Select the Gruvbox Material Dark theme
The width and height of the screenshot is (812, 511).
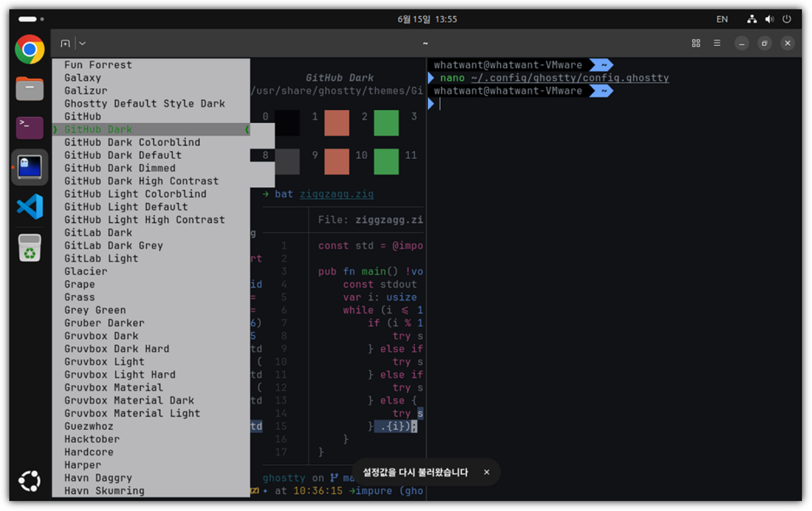pos(151,400)
